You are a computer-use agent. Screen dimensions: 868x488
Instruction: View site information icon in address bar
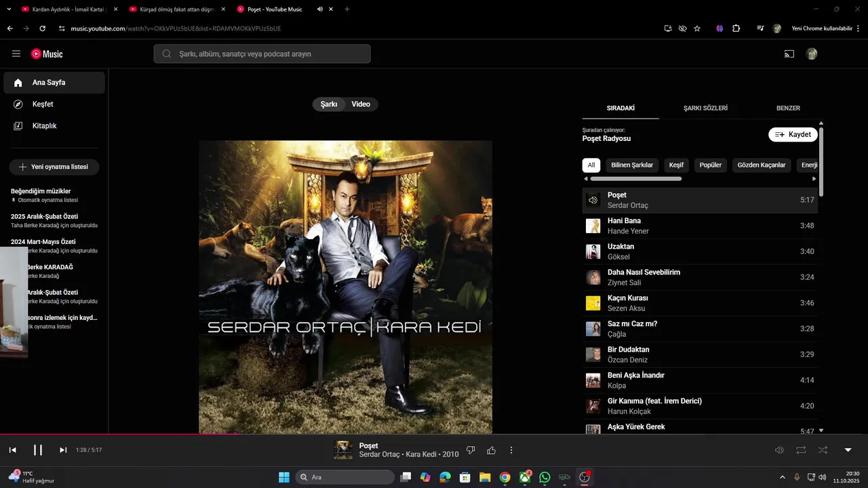tap(62, 28)
